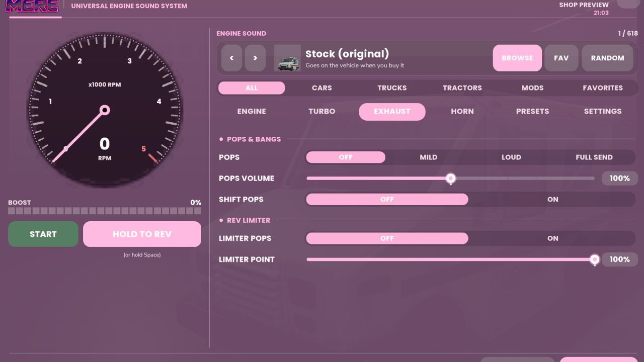Click the 0 RPM readout
This screenshot has width=644, height=362.
coord(105,149)
